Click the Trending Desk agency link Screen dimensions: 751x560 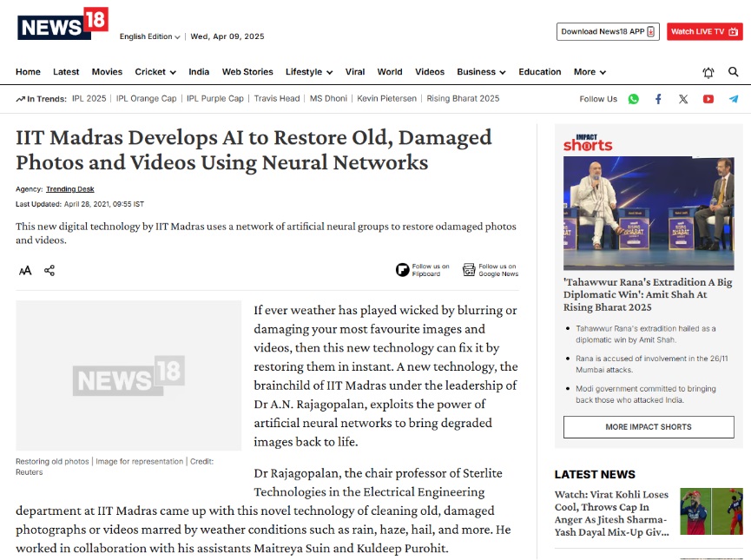pyautogui.click(x=70, y=189)
